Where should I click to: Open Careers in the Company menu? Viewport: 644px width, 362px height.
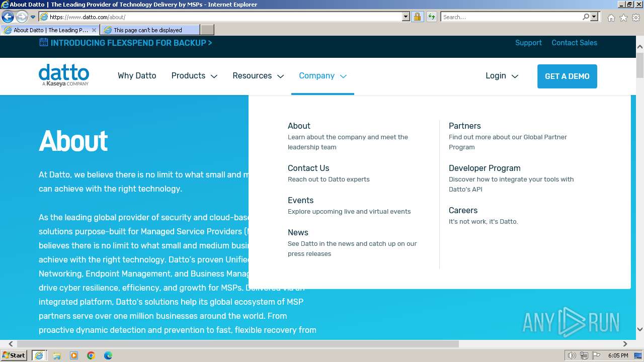point(463,210)
